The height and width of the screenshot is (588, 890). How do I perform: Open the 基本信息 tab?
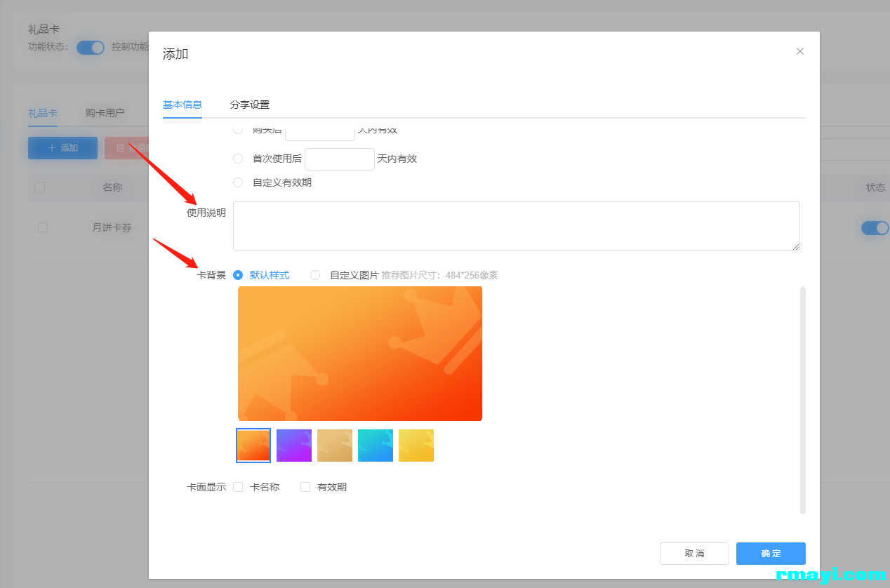[182, 105]
